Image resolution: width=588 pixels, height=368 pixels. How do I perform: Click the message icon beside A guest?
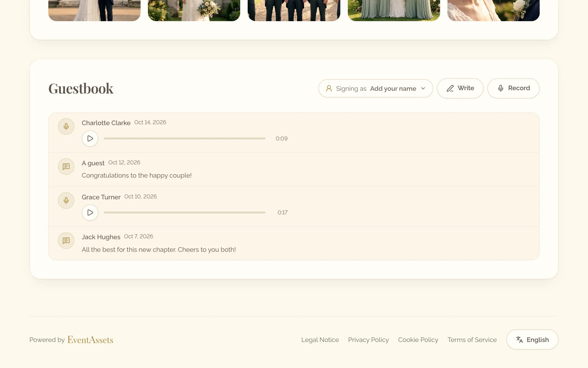66,167
